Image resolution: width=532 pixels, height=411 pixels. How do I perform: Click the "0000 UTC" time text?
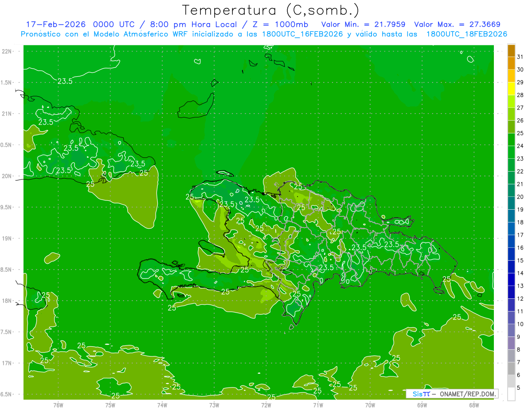click(114, 24)
